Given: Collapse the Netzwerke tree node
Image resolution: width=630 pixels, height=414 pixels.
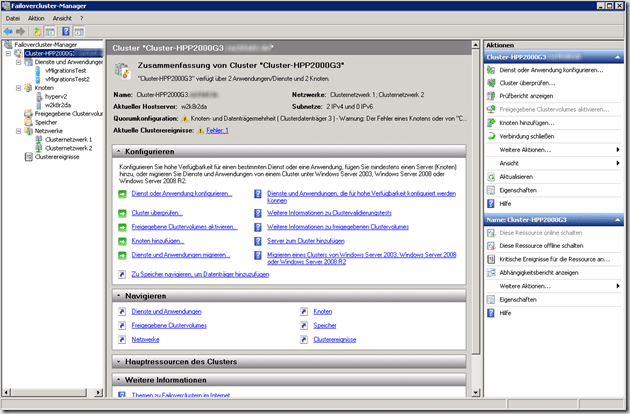Looking at the screenshot, I should pos(18,131).
